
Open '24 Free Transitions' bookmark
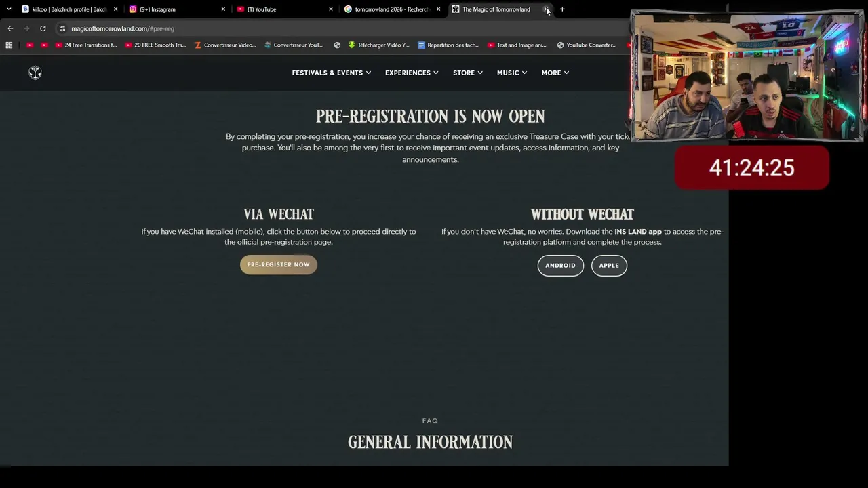point(86,45)
